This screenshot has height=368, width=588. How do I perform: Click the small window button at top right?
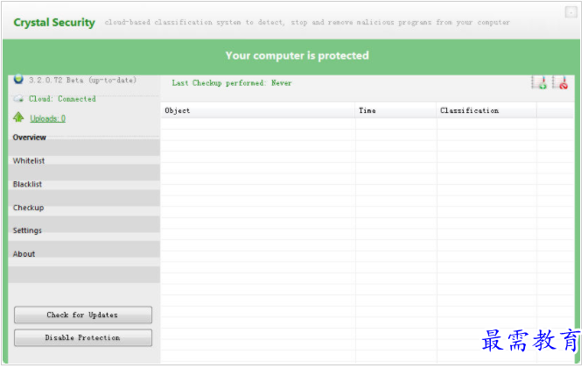point(570,12)
